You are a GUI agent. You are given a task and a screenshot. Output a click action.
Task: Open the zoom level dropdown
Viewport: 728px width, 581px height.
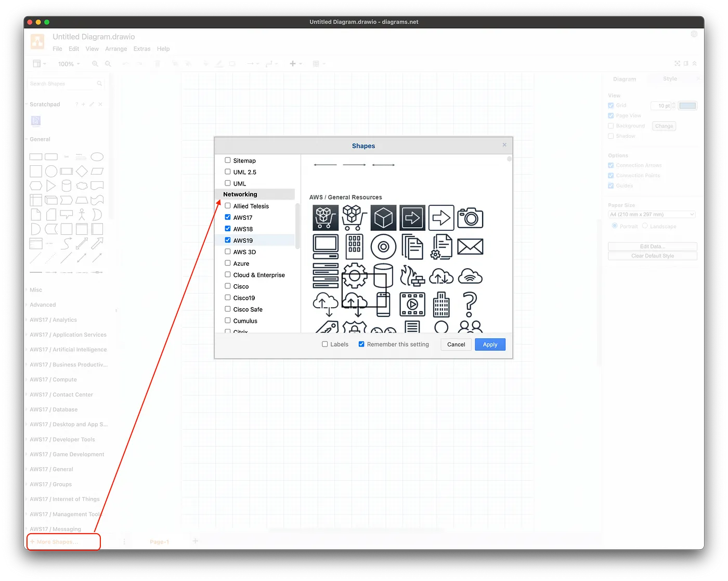pos(69,63)
